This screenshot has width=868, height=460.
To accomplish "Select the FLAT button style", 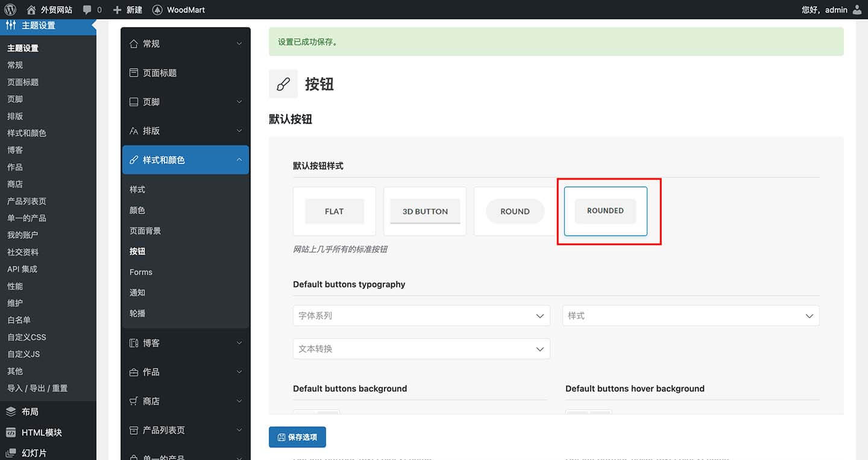I will (x=335, y=211).
